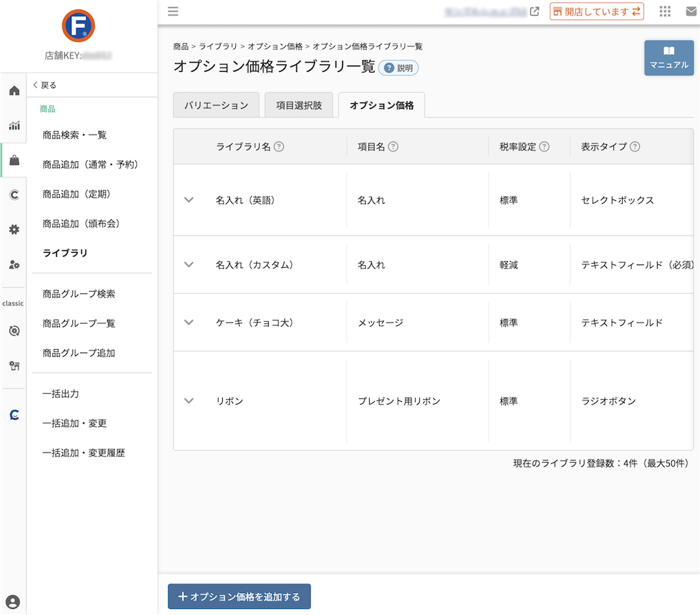Click the 開店しています status button
Image resolution: width=700 pixels, height=615 pixels.
click(x=596, y=12)
